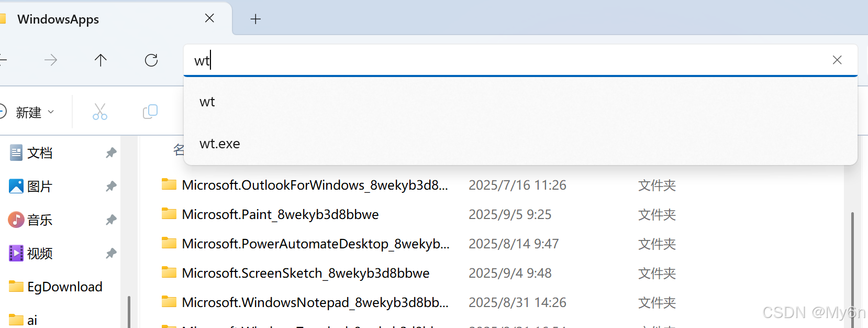This screenshot has width=868, height=328.
Task: Choose the 'wt.exe' suggestion
Action: click(x=520, y=144)
